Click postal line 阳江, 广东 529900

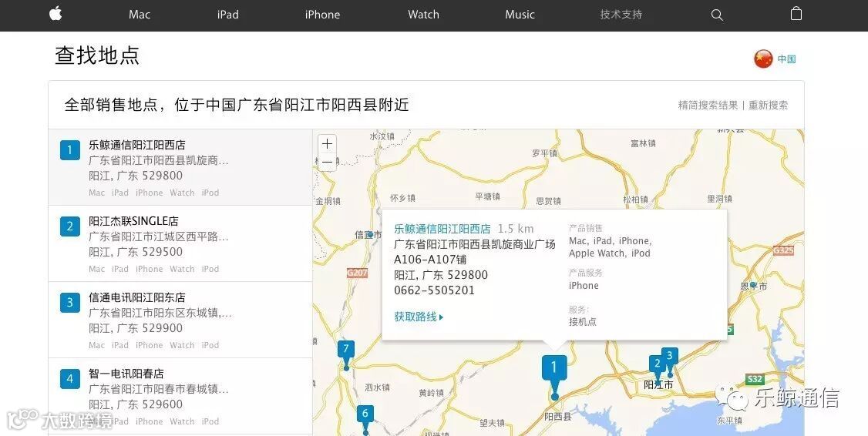coord(136,328)
